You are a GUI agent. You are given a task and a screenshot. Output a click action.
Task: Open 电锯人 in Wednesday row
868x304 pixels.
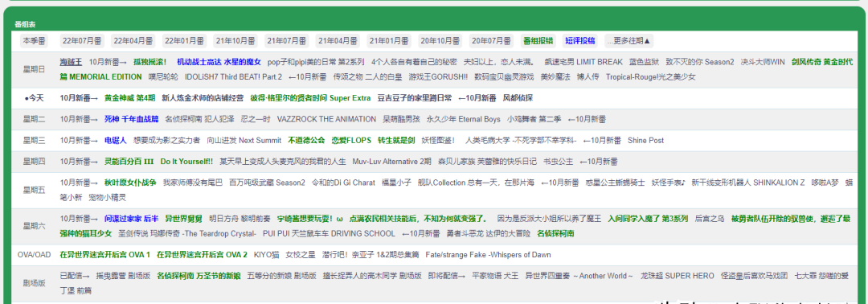point(116,141)
